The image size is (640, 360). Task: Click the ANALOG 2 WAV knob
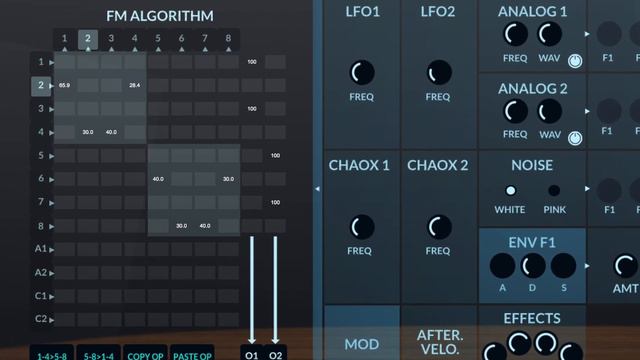(x=549, y=111)
